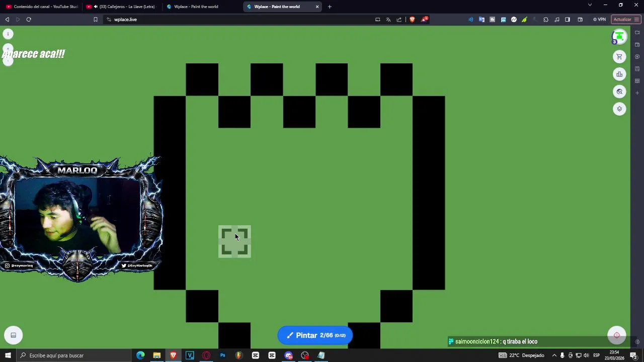
Task: Open the map layers icon
Action: pyautogui.click(x=619, y=109)
